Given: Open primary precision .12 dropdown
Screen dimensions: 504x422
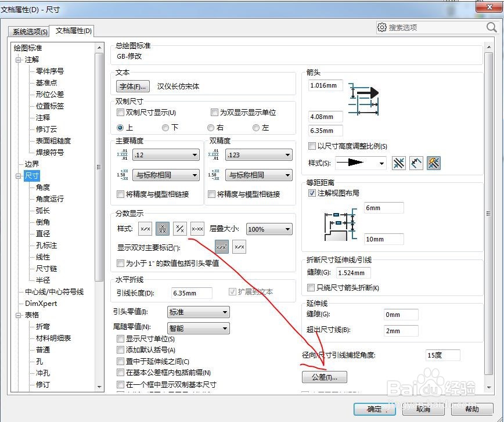Looking at the screenshot, I should [x=166, y=155].
